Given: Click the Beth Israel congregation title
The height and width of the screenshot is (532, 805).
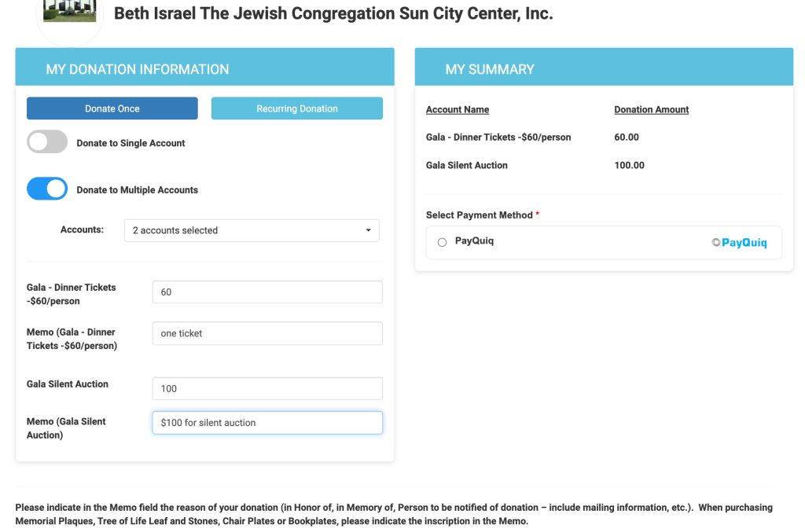Looking at the screenshot, I should click(x=333, y=13).
